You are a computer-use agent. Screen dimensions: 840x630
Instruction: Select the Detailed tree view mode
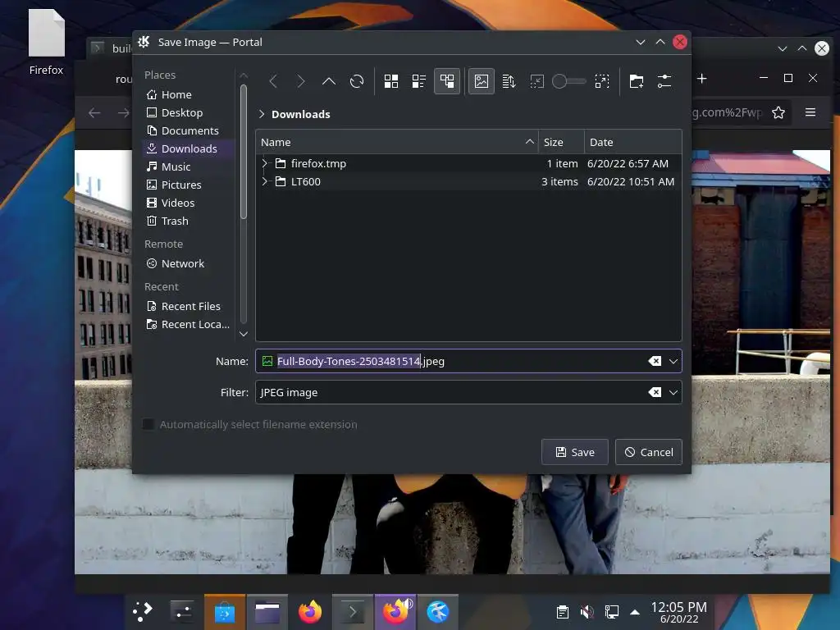pyautogui.click(x=447, y=81)
